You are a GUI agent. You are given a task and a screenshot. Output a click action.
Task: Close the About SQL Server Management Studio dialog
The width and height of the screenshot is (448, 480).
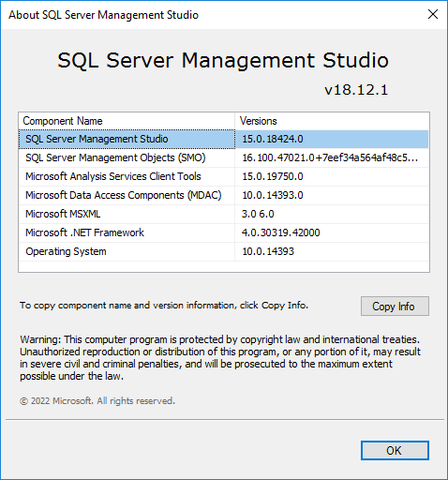tap(433, 14)
